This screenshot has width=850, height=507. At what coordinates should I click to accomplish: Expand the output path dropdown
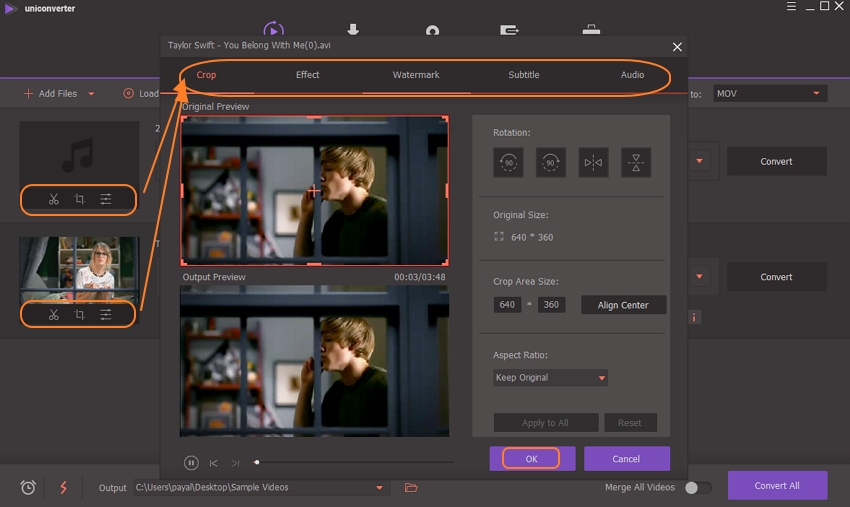tap(379, 488)
